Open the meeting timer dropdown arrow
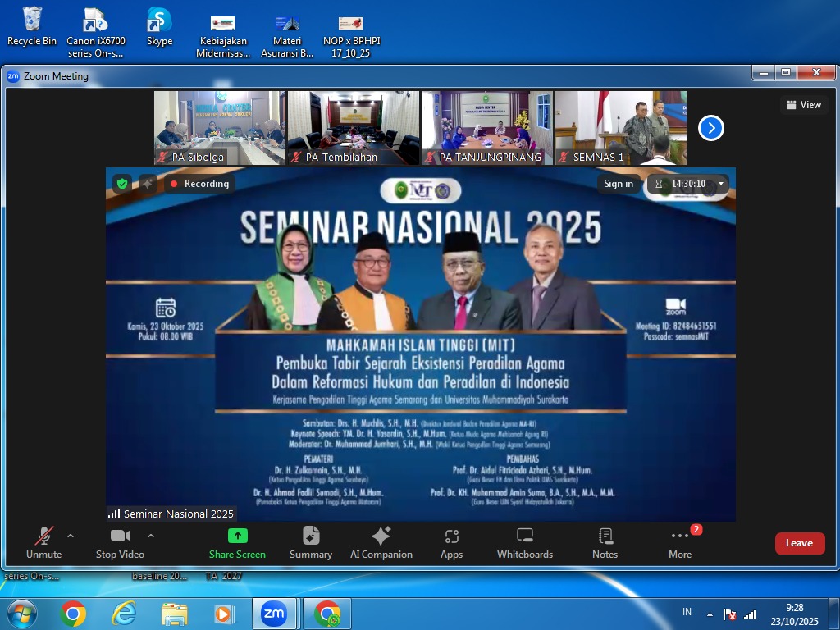 point(721,184)
